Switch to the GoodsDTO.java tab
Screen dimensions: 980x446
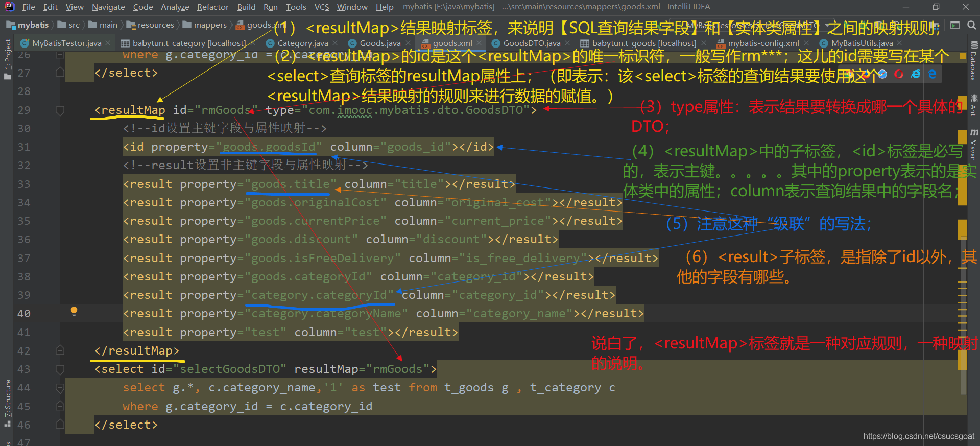coord(532,43)
